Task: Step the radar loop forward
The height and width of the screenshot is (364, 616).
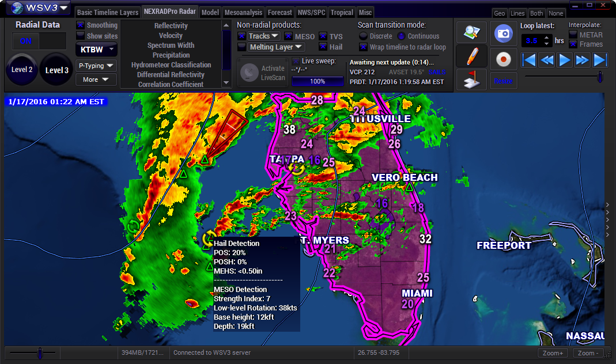Action: point(582,60)
